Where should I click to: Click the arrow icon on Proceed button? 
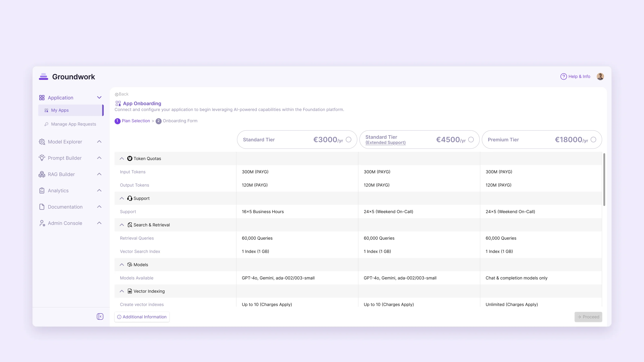point(579,317)
